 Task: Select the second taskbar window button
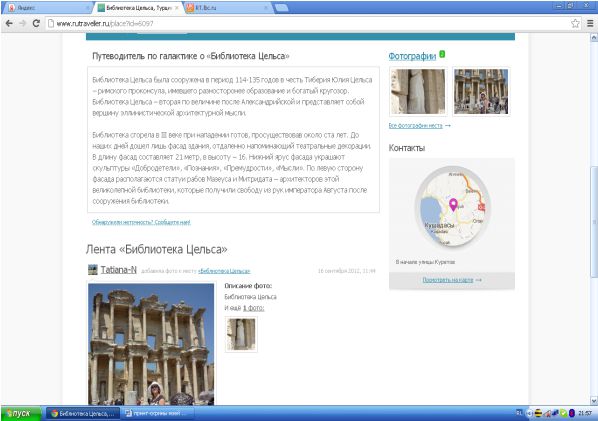coord(158,413)
